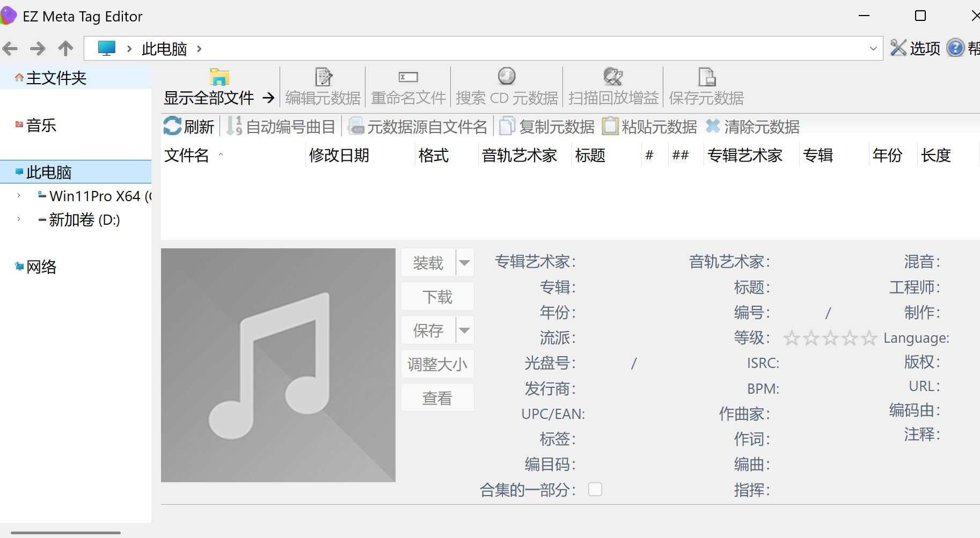Set the 等级 rating to three stars
980x538 pixels.
point(830,338)
